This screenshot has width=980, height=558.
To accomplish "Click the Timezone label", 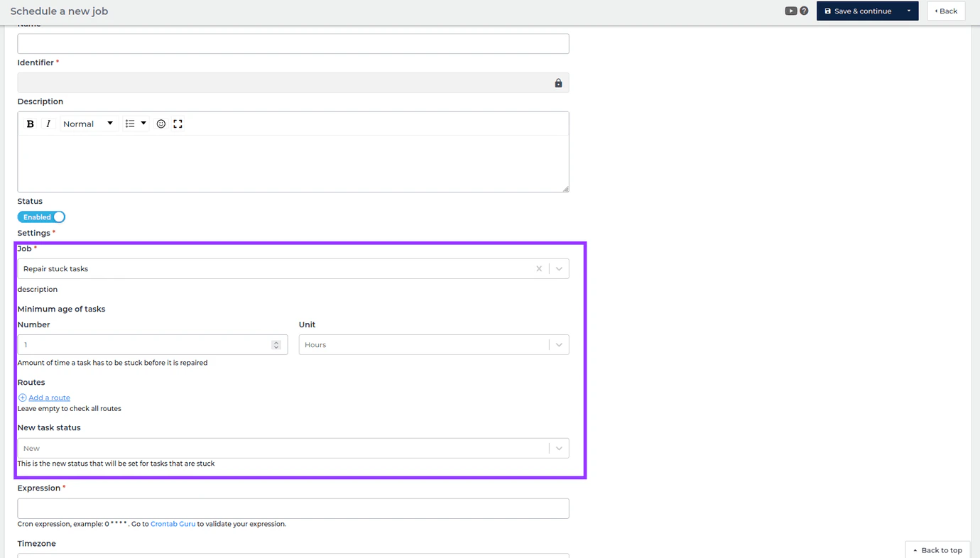I will point(37,544).
